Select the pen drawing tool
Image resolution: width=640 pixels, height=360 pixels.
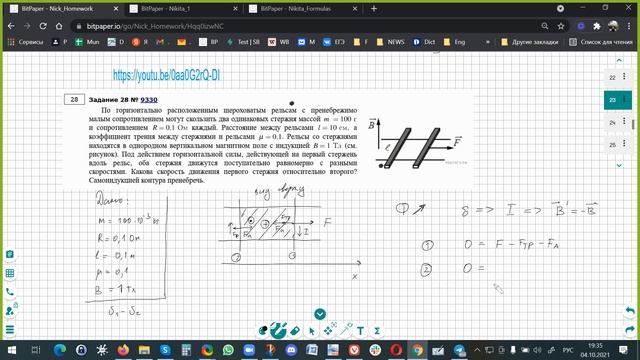pos(278,331)
